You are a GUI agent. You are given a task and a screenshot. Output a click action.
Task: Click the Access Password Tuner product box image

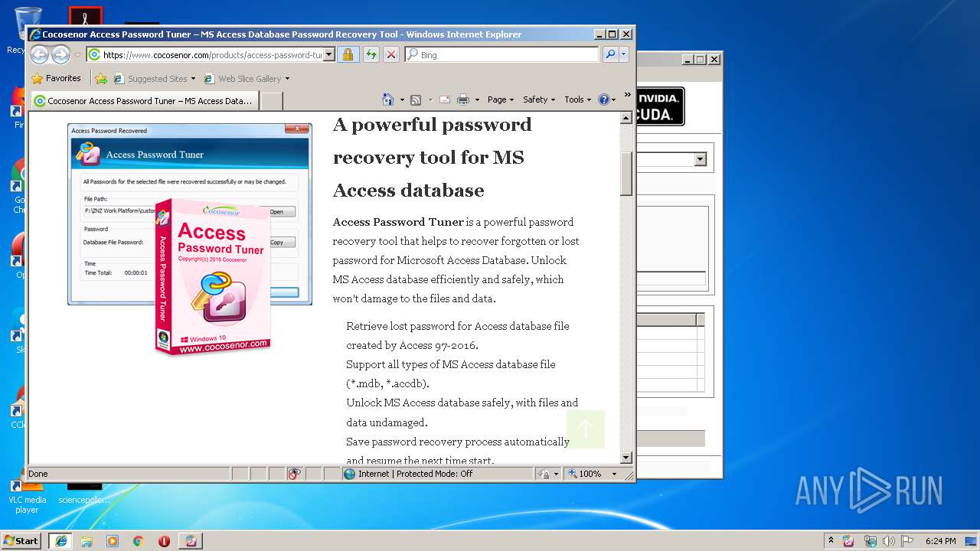(x=213, y=277)
